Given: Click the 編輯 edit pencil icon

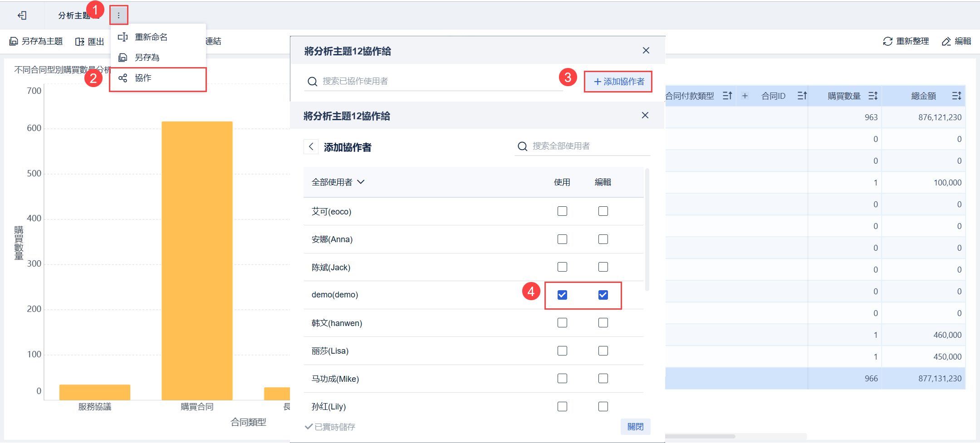Looking at the screenshot, I should [x=946, y=41].
